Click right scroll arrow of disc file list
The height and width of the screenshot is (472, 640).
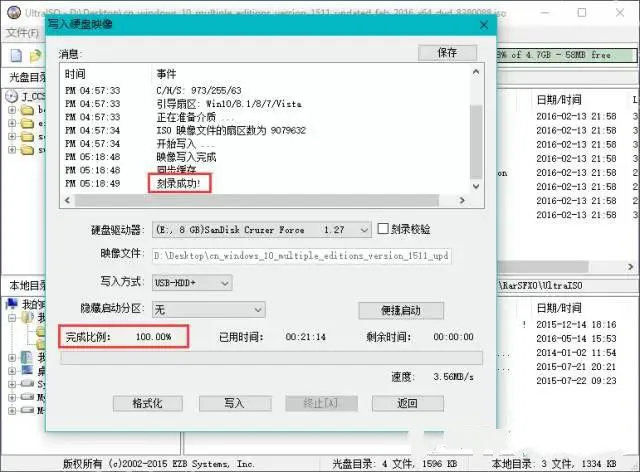pyautogui.click(x=631, y=267)
